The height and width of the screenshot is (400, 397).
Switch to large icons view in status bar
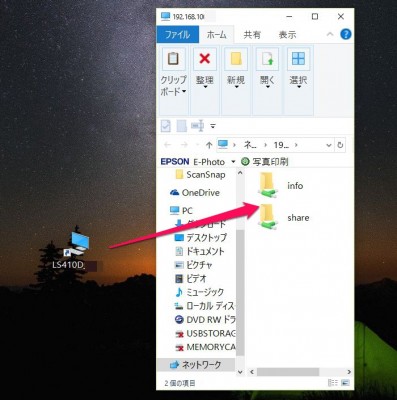tap(346, 383)
